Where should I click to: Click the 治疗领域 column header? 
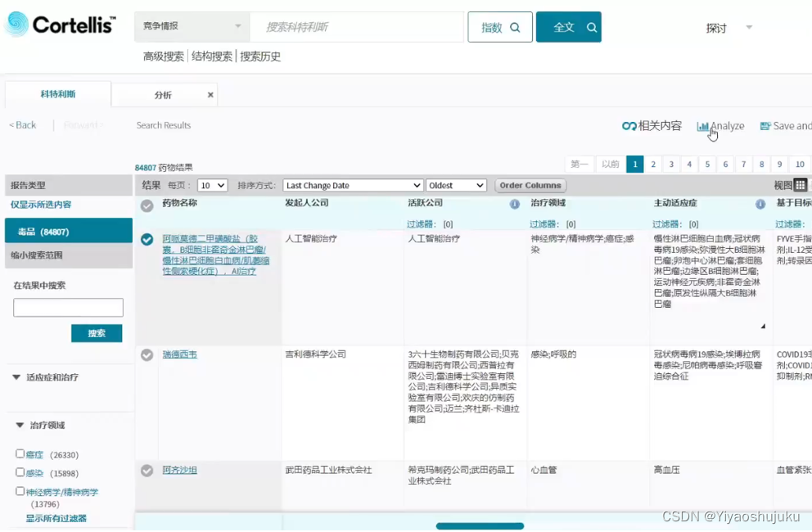548,203
